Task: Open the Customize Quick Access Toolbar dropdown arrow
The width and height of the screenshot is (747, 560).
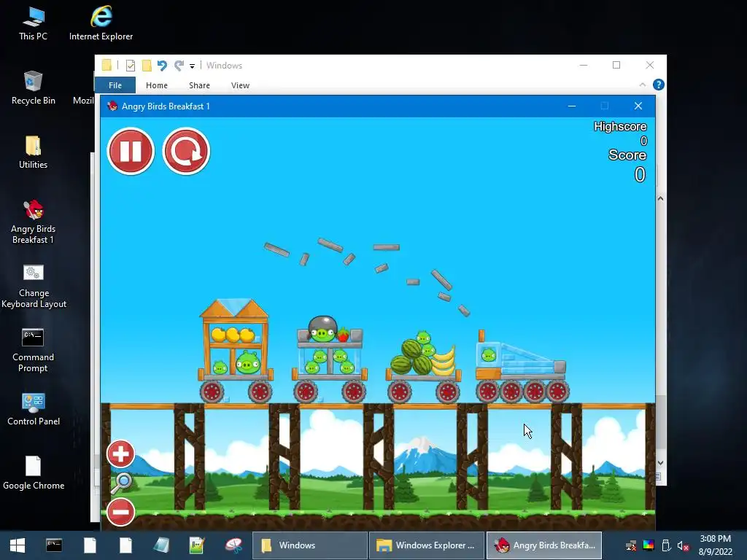Action: click(x=192, y=66)
